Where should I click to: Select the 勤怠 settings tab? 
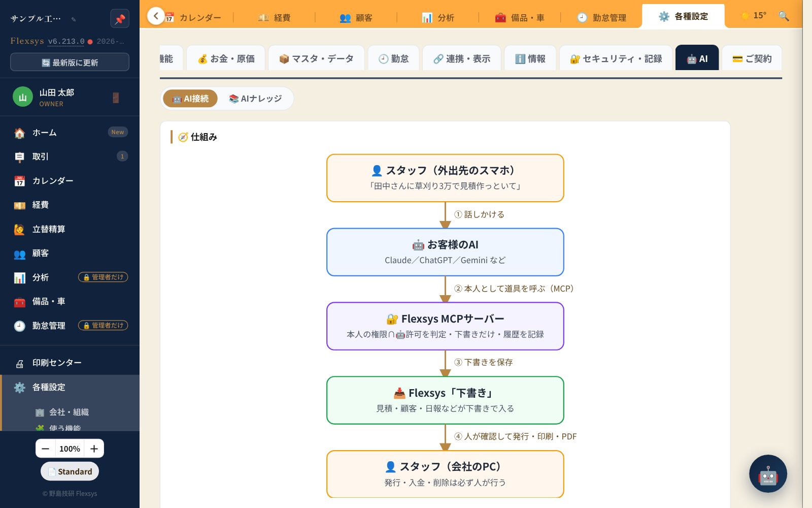click(393, 58)
